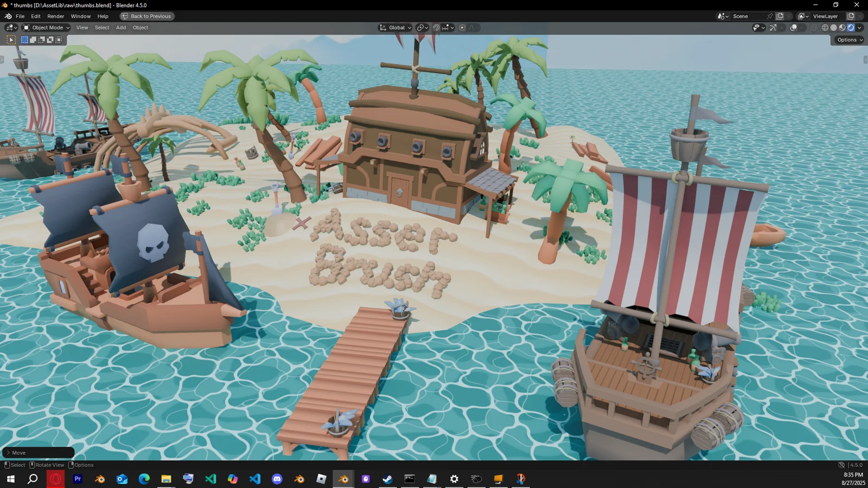This screenshot has height=488, width=868.
Task: Open the Object Mode dropdown
Action: click(x=47, y=27)
